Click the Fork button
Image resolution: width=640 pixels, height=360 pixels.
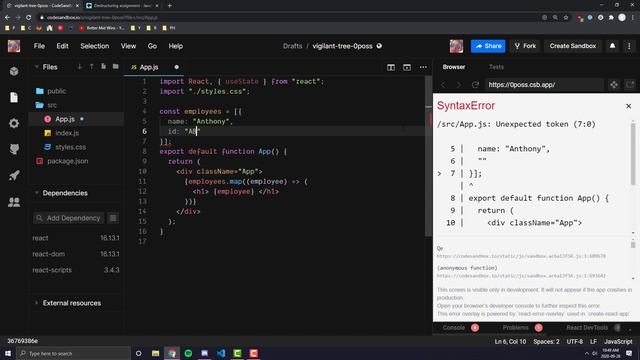(x=525, y=46)
